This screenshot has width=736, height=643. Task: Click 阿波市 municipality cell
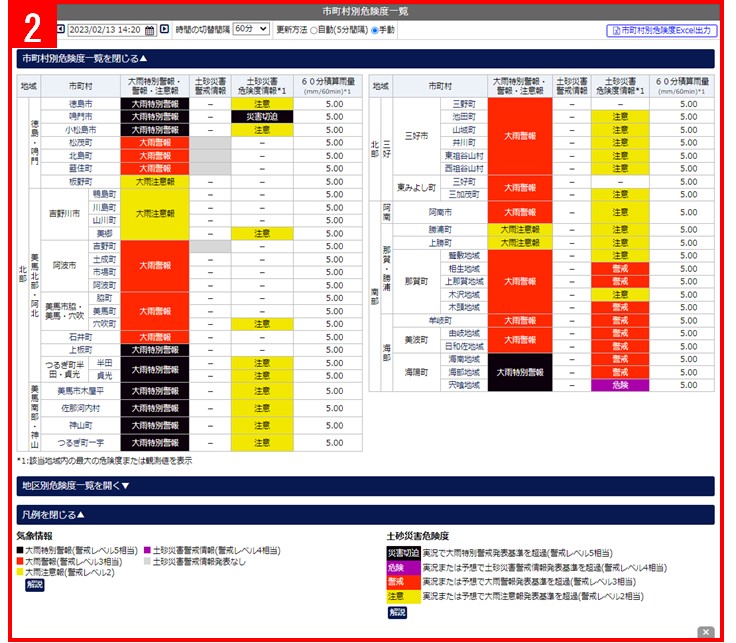click(65, 266)
